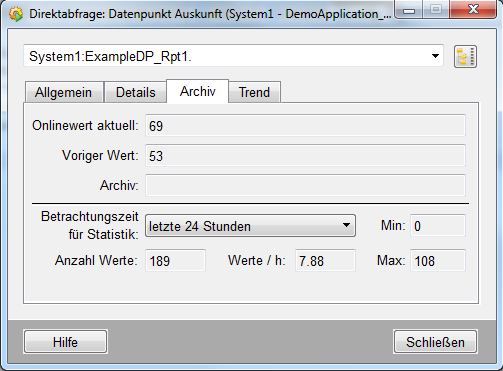Click the 'Max:' label
Image resolution: width=503 pixels, height=371 pixels.
391,260
